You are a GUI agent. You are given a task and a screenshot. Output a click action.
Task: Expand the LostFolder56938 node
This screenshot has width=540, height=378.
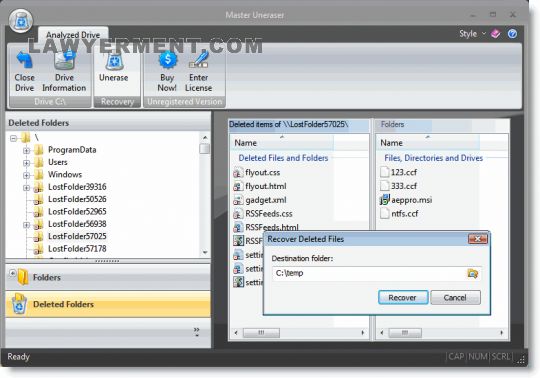[x=27, y=225]
